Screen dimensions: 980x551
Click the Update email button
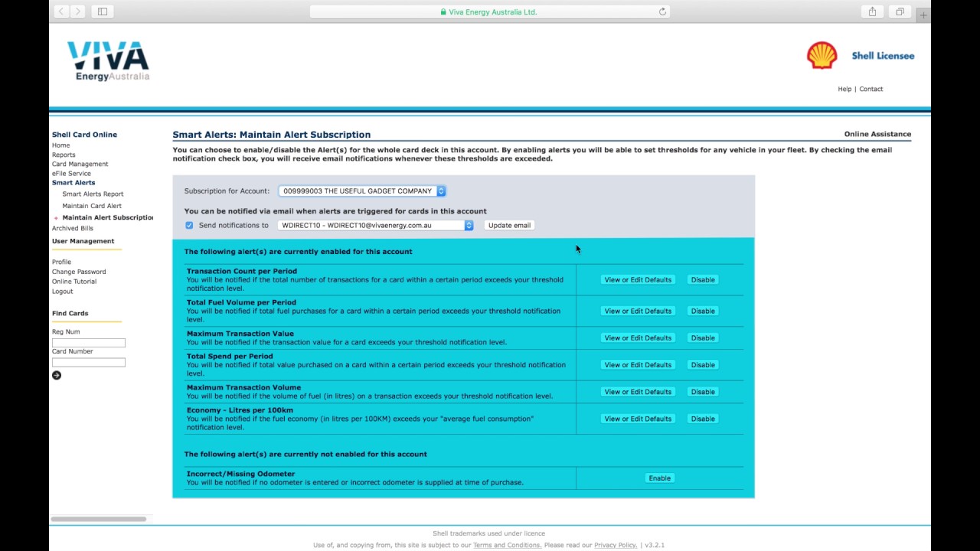click(x=509, y=225)
